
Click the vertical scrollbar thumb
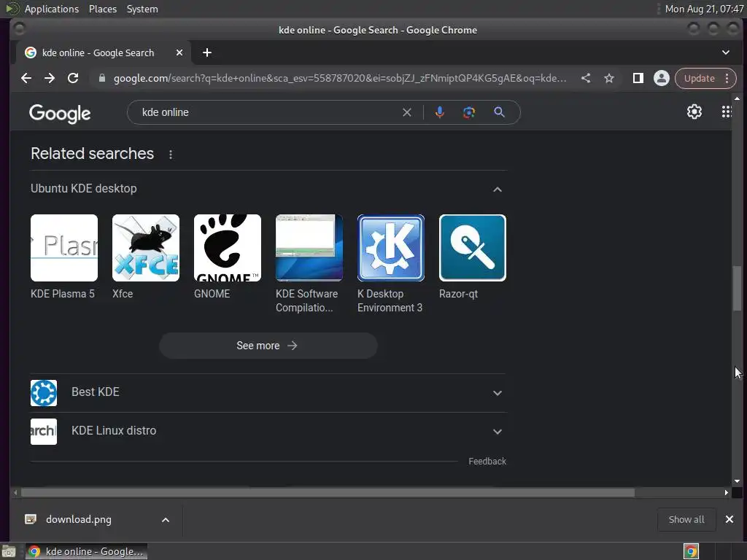click(737, 289)
